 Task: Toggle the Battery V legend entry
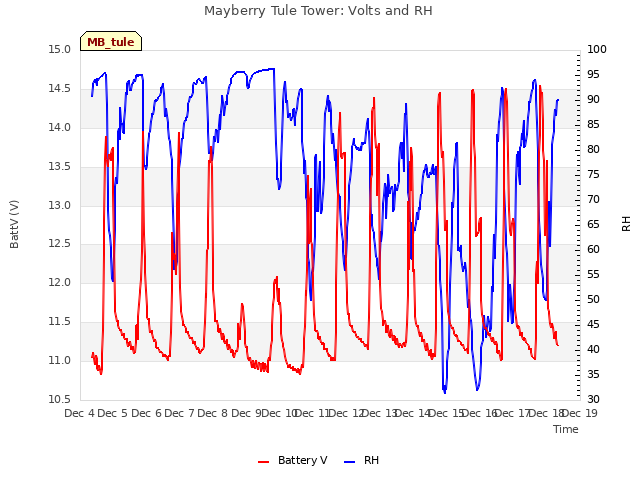click(x=292, y=460)
